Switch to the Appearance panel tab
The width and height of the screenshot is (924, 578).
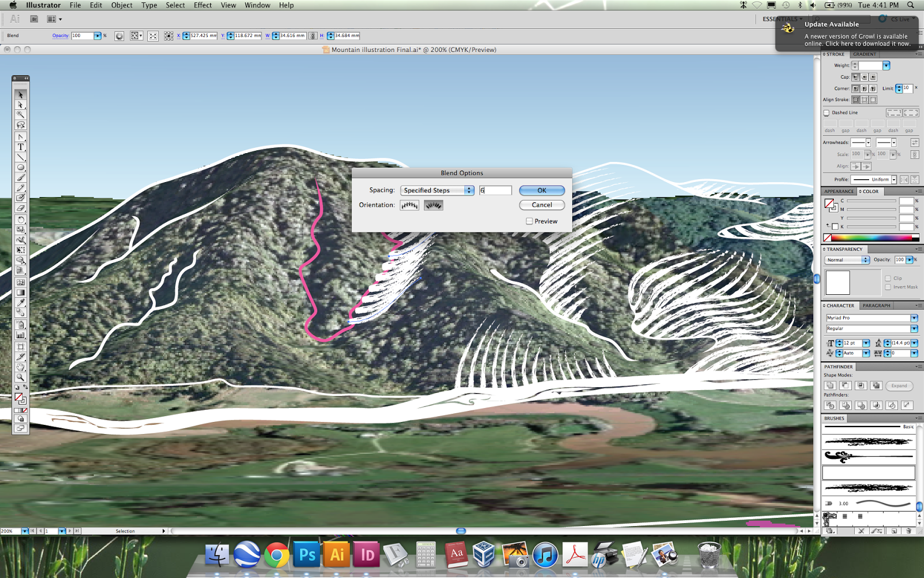tap(839, 191)
